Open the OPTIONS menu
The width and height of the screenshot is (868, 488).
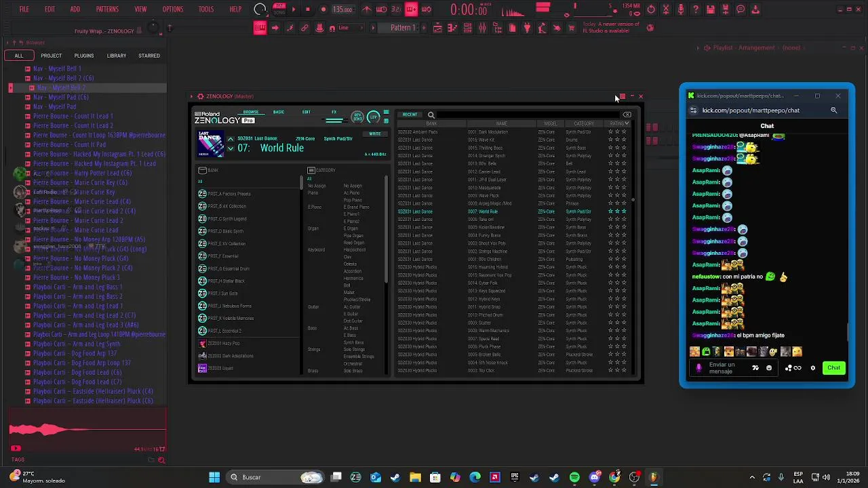pos(173,9)
